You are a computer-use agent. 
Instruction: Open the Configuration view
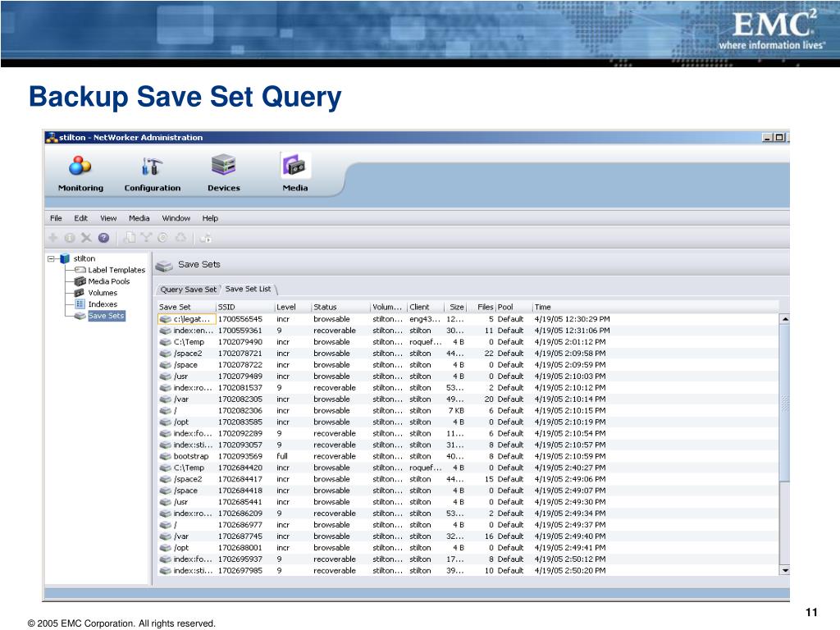click(x=152, y=174)
